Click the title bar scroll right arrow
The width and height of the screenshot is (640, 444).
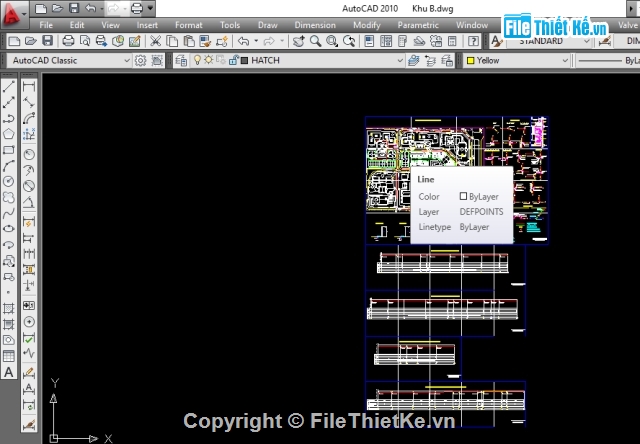coord(632,9)
